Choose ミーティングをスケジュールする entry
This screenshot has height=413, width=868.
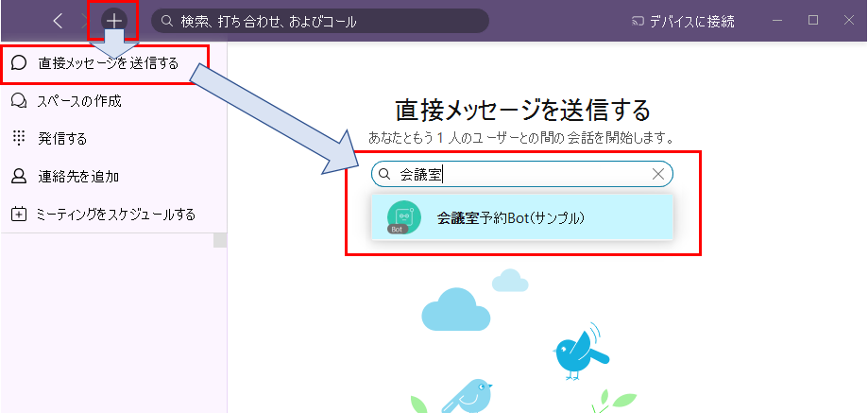pyautogui.click(x=113, y=215)
